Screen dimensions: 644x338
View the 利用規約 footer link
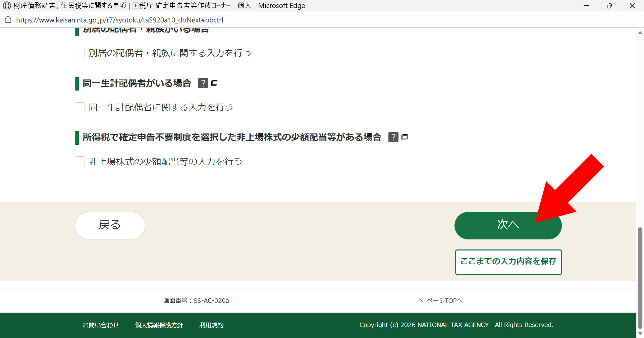click(x=211, y=325)
